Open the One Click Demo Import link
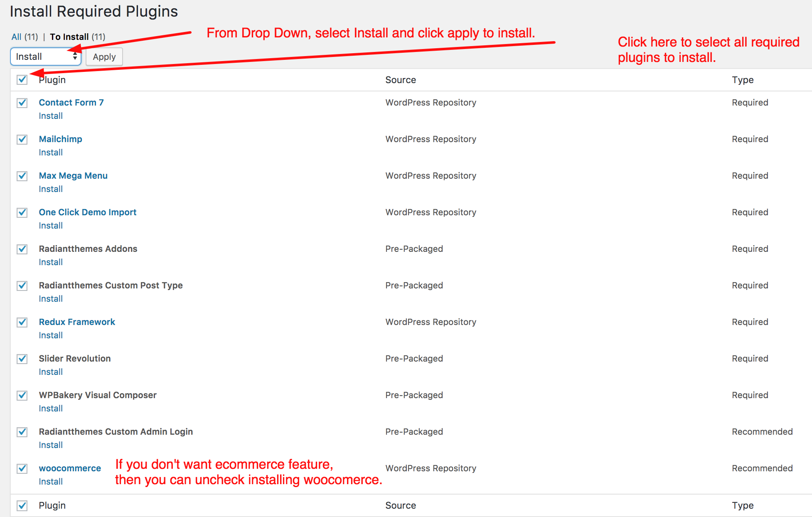The image size is (812, 517). pyautogui.click(x=87, y=212)
